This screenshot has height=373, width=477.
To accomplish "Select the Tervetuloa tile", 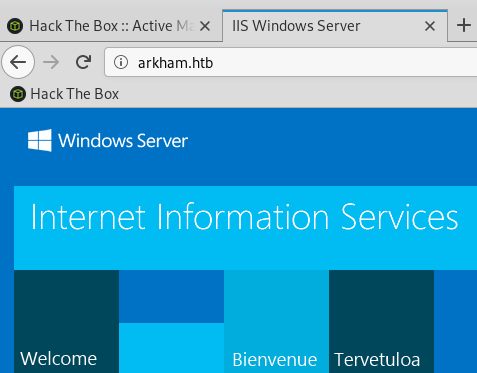I will 381,321.
